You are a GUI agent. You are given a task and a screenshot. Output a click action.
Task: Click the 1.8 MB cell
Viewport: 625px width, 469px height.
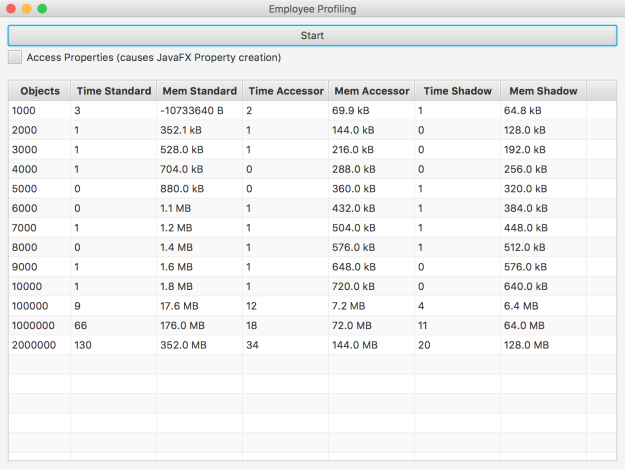pyautogui.click(x=199, y=286)
